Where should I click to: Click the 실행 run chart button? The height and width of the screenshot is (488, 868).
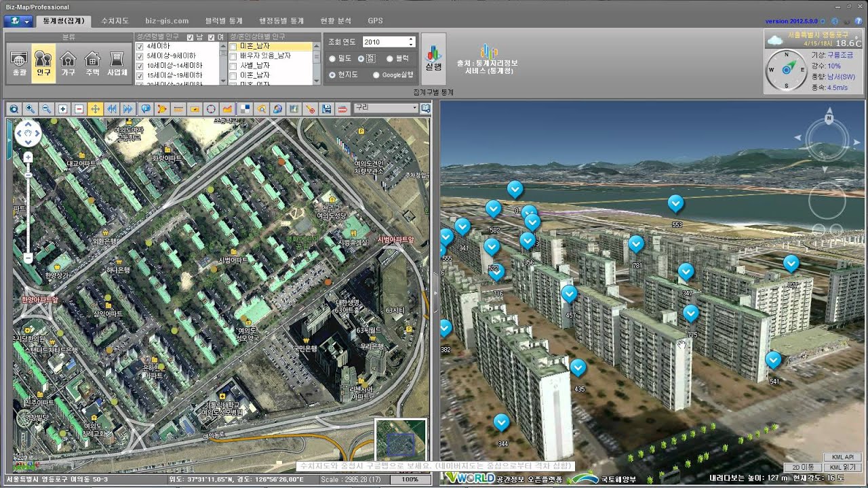[433, 58]
